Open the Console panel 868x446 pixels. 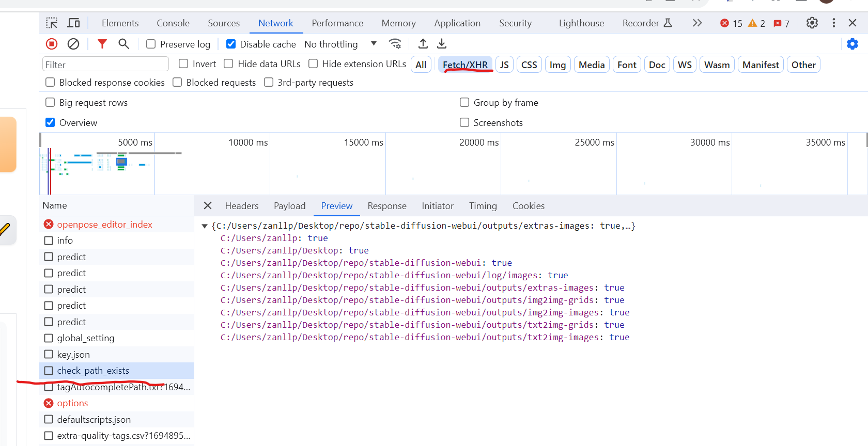pos(173,23)
